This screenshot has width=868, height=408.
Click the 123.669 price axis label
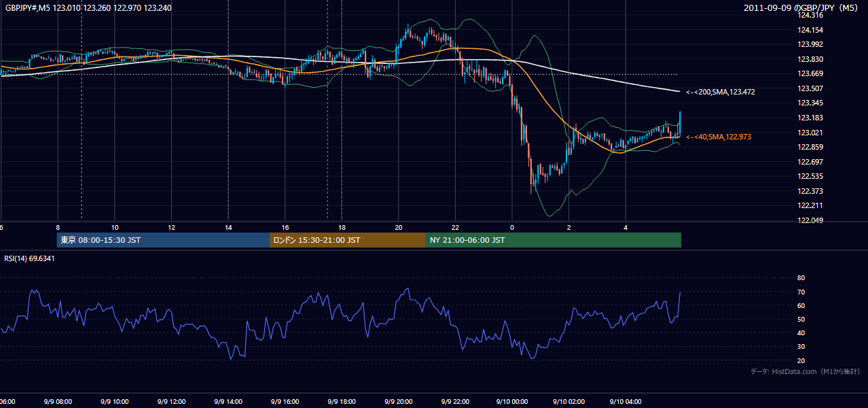810,73
